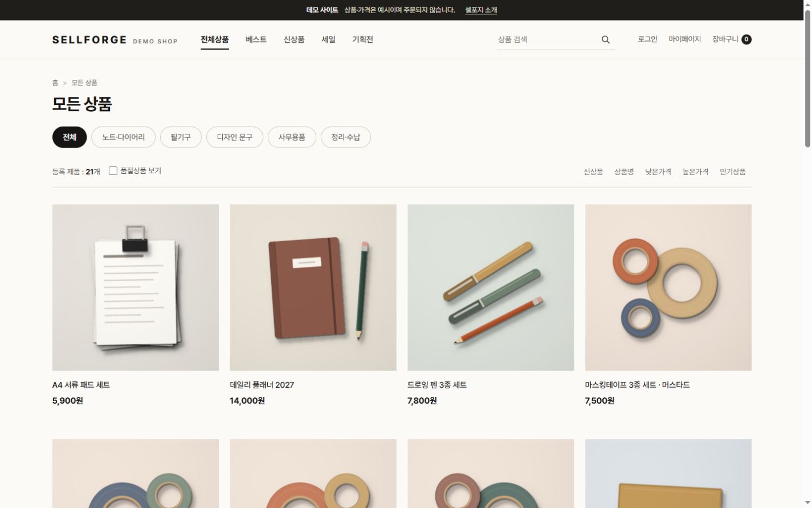Select the 디자인 문구 category filter
The width and height of the screenshot is (812, 508).
pyautogui.click(x=234, y=137)
